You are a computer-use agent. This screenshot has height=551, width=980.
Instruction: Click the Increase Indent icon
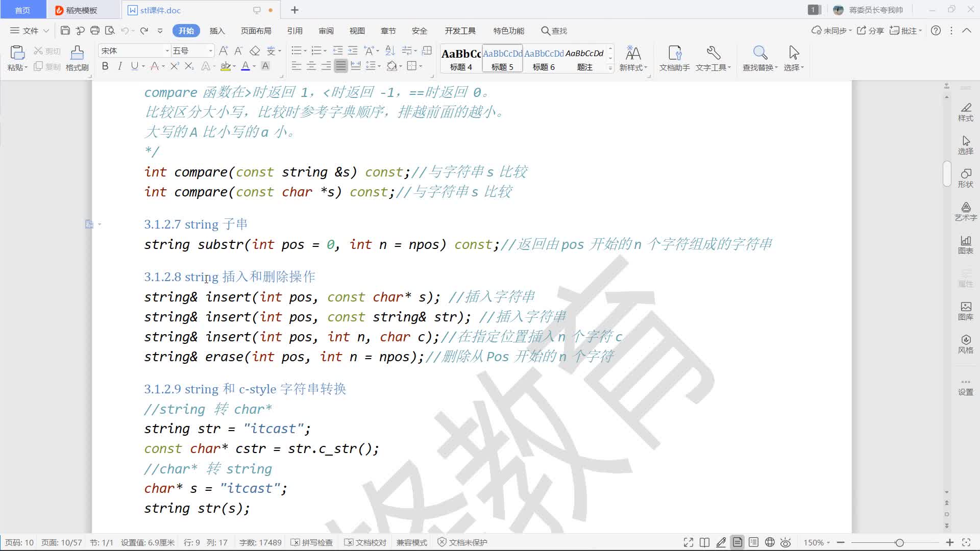[x=353, y=51]
